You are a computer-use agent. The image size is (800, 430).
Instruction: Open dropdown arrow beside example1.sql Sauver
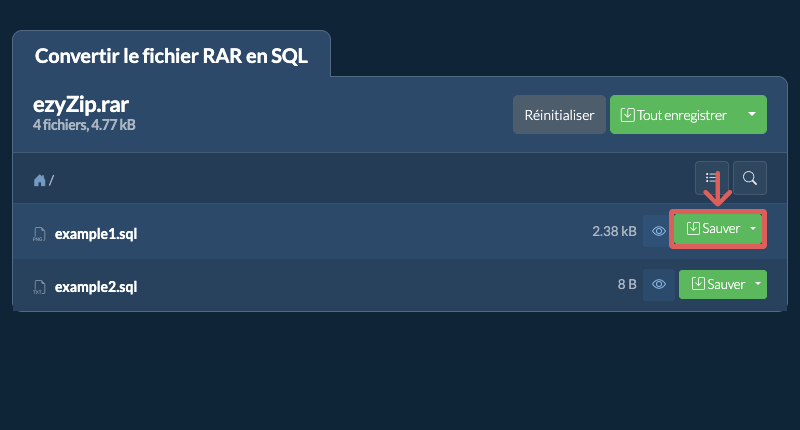pos(753,229)
